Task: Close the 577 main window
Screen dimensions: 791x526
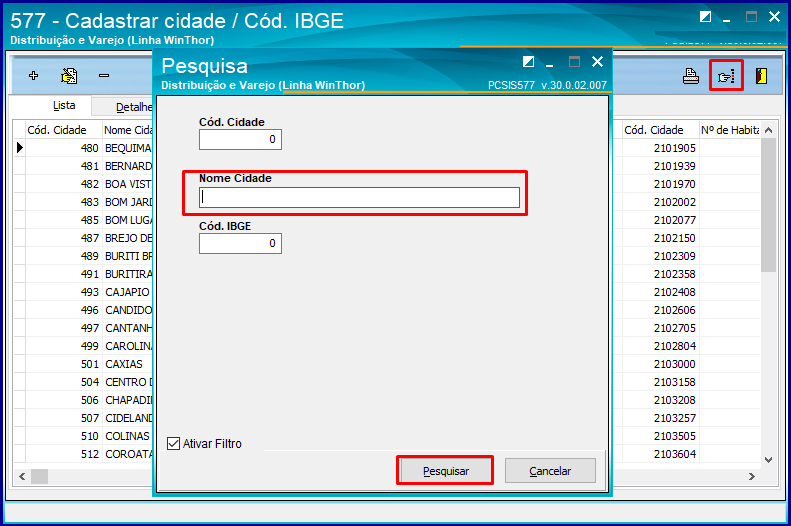Action: [774, 17]
